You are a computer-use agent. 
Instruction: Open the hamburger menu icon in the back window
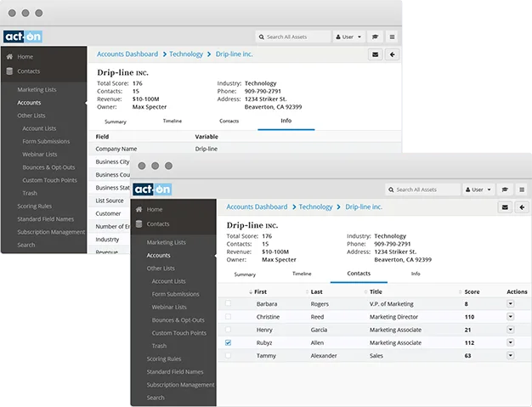(x=393, y=37)
